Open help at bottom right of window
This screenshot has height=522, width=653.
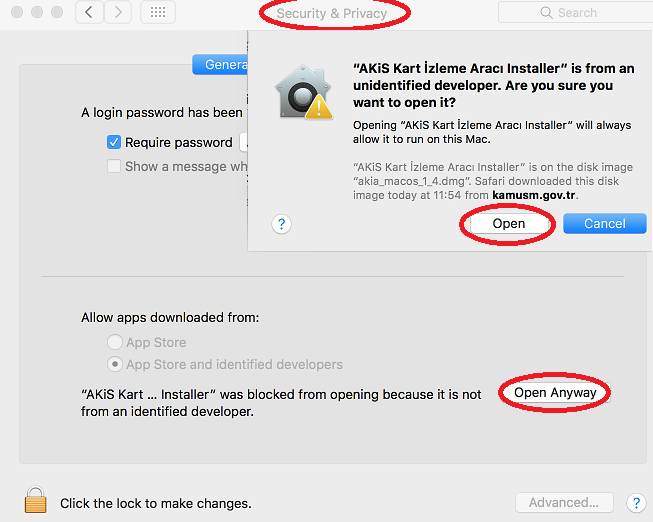(636, 503)
